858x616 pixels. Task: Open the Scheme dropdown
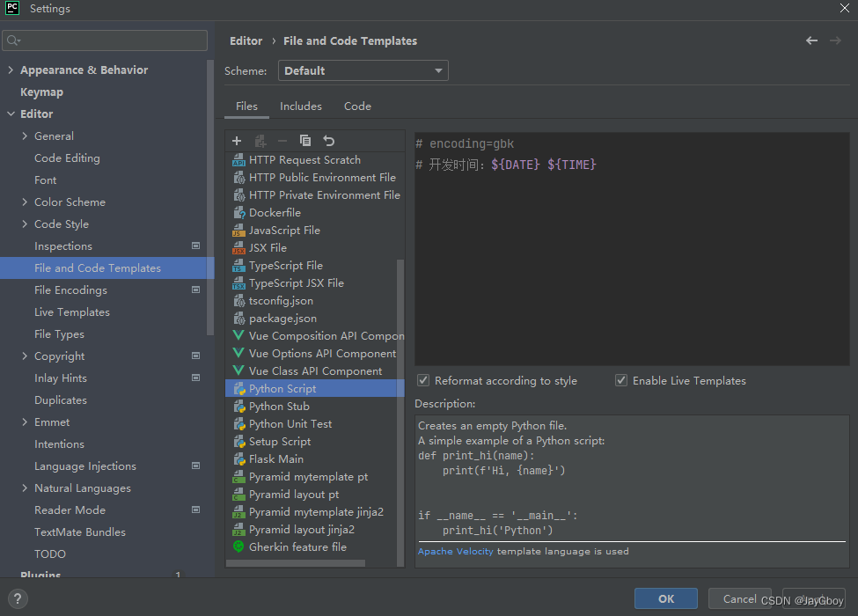[x=440, y=70]
